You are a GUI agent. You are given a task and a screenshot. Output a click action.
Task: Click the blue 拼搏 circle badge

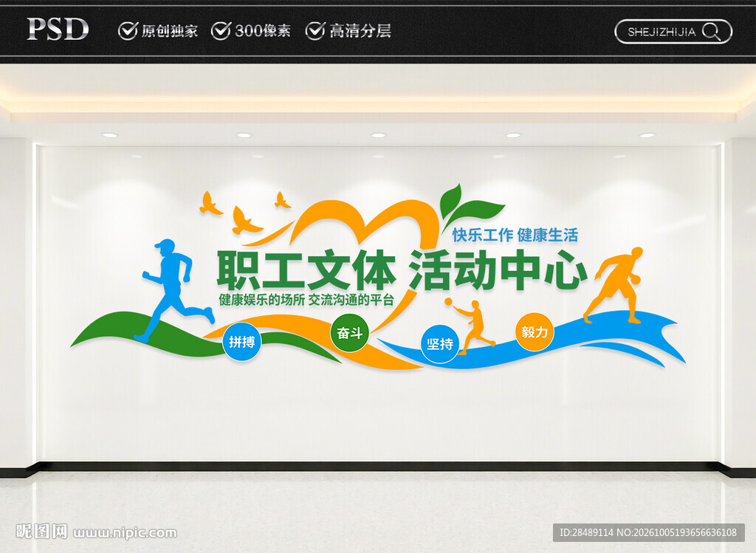241,343
